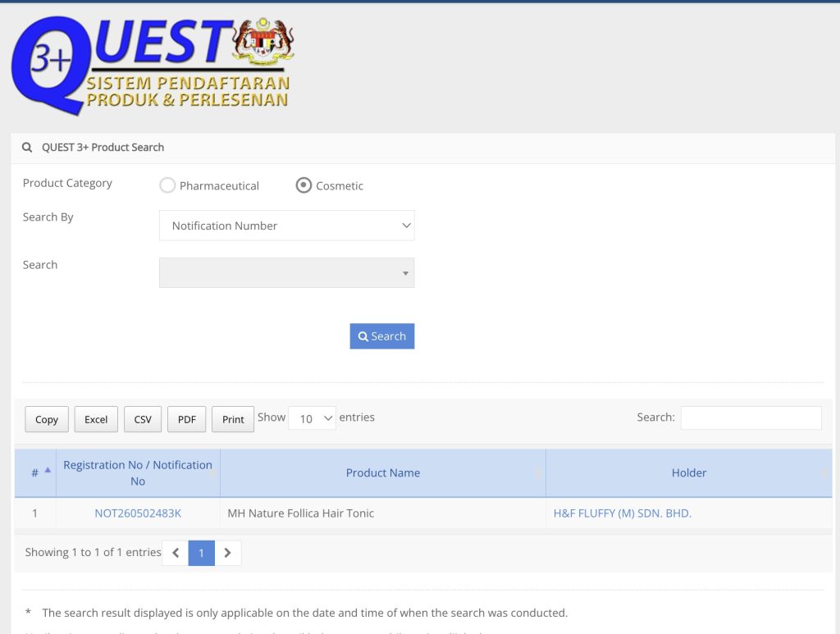Open notification link NOT260502483K

coord(138,513)
